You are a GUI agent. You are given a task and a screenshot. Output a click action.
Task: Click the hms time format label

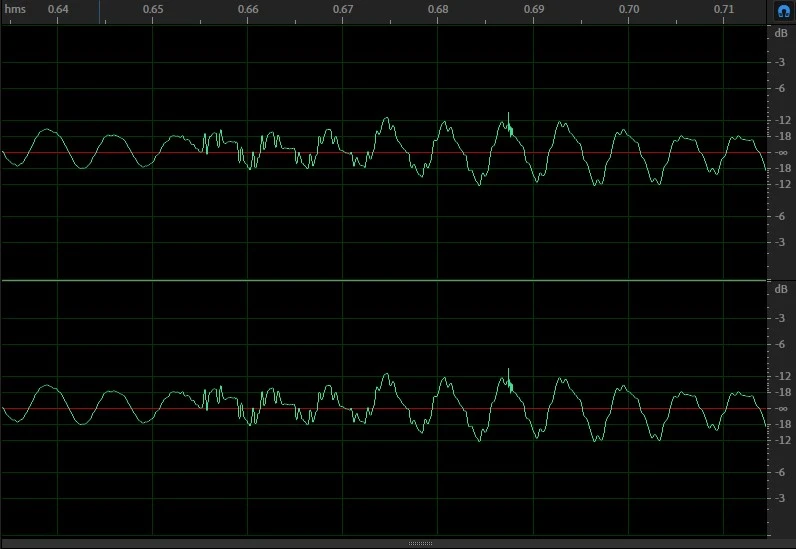coord(14,9)
